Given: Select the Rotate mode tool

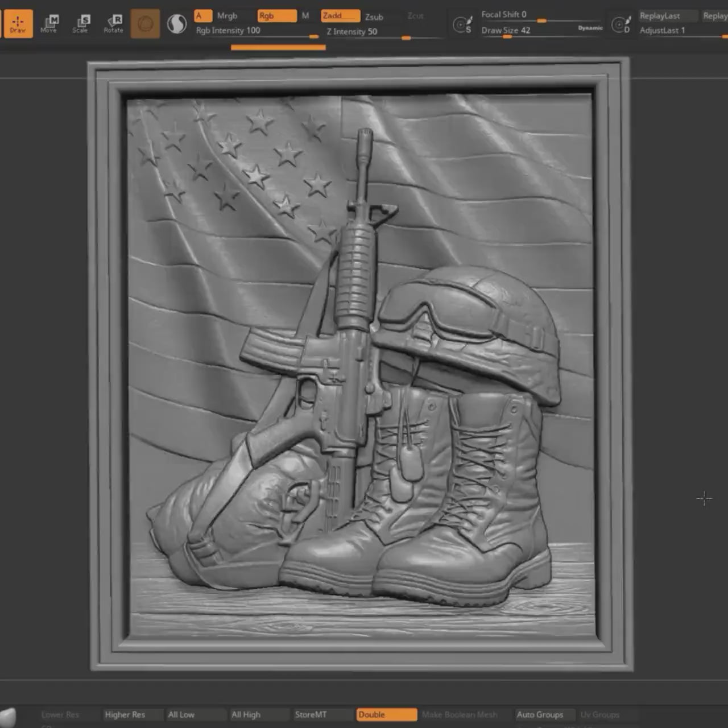Looking at the screenshot, I should coord(113,23).
